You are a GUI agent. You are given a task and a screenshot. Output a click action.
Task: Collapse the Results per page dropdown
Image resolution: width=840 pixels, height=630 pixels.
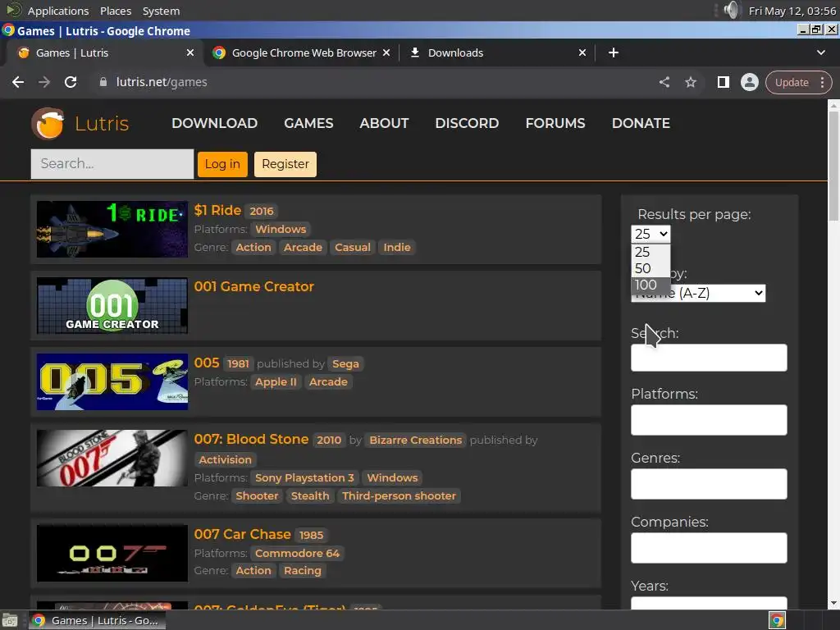click(x=651, y=234)
